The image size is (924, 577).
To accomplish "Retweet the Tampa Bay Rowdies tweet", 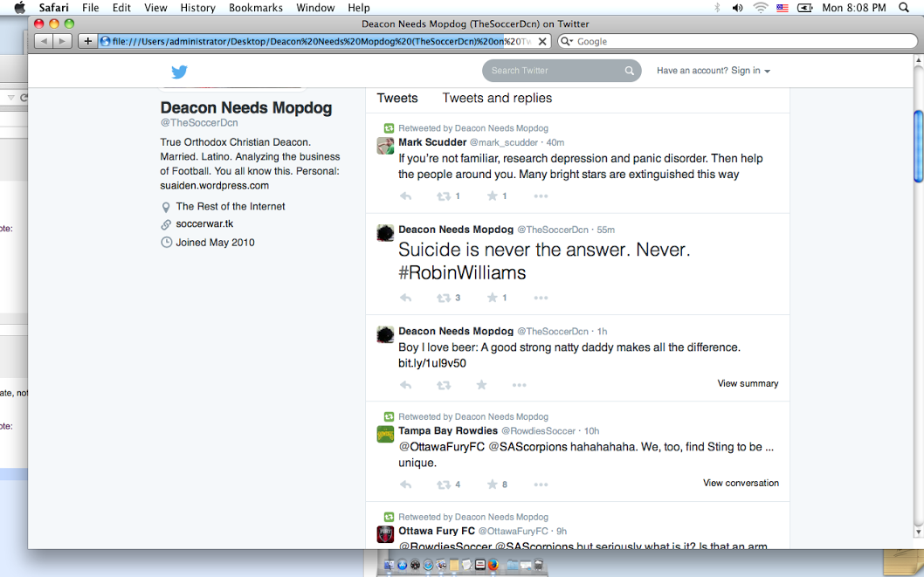I will click(443, 484).
